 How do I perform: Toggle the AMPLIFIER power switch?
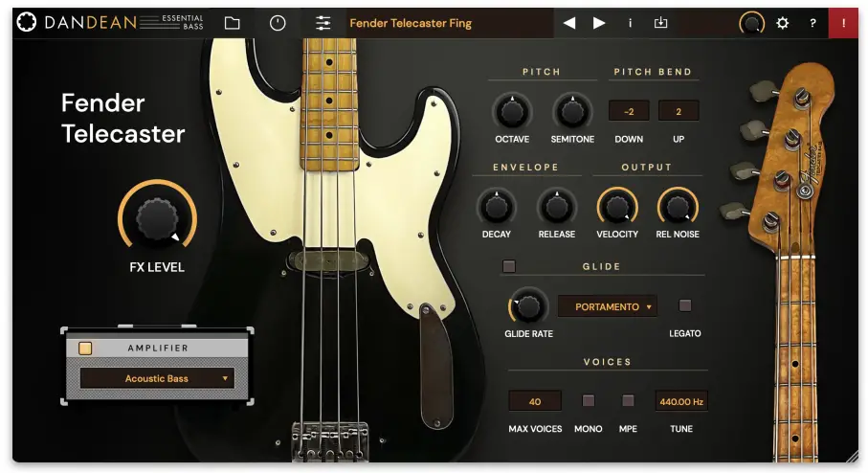(85, 348)
